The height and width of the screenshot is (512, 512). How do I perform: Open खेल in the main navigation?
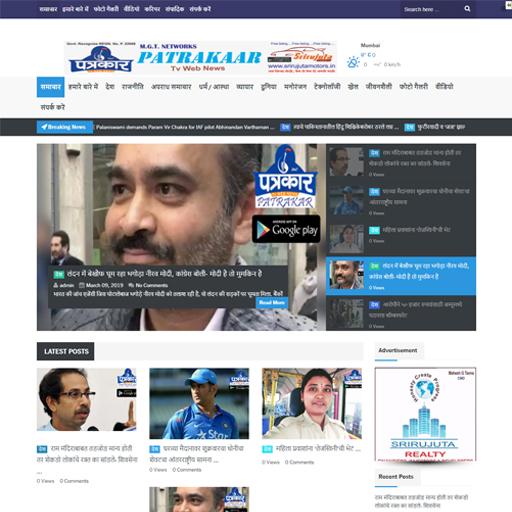coord(353,87)
